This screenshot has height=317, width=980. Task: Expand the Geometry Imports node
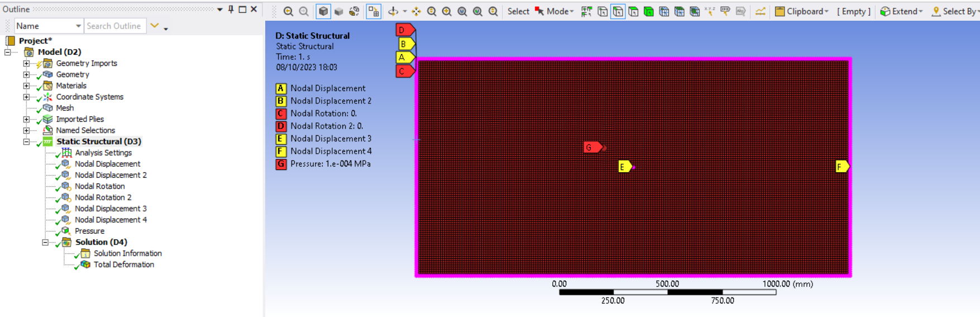pyautogui.click(x=26, y=63)
